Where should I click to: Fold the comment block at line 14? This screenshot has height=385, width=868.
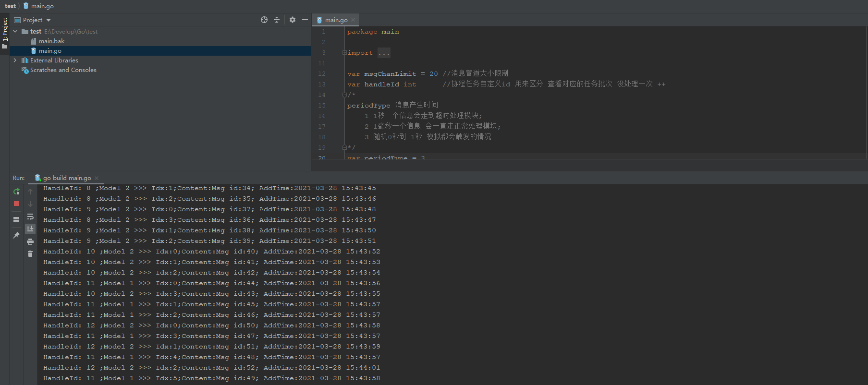[344, 95]
